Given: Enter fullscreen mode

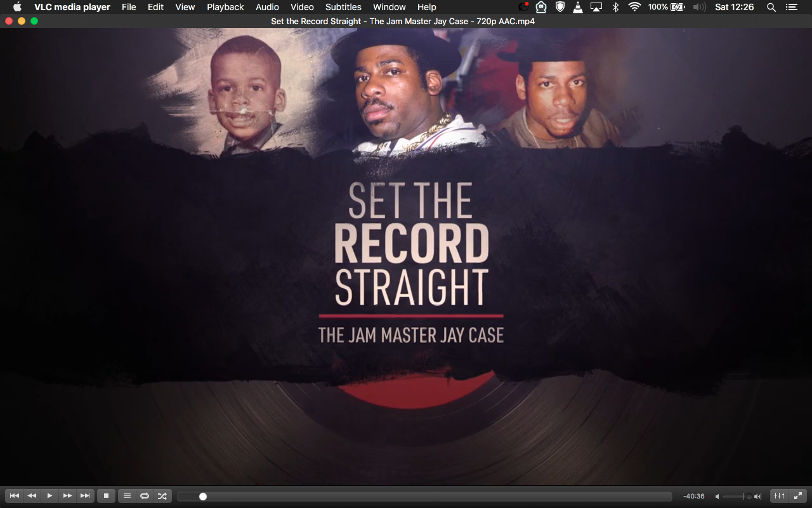Looking at the screenshot, I should coord(798,496).
